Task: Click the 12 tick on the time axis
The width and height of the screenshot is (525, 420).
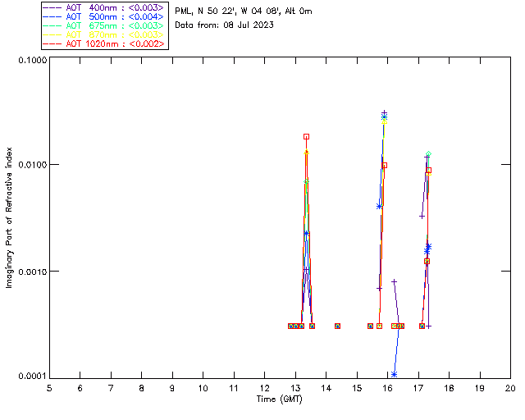Action: tap(264, 387)
